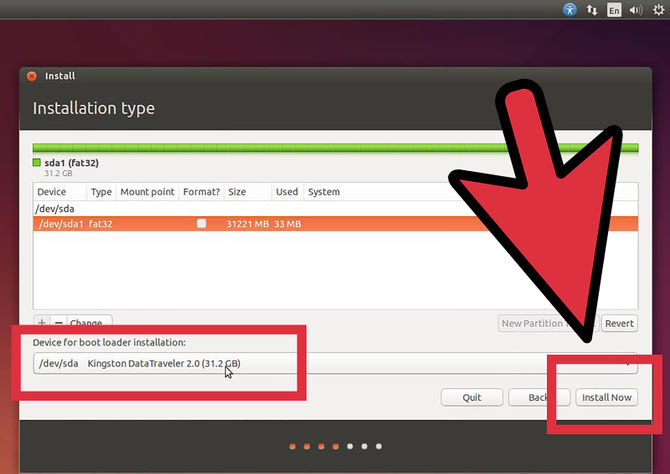Close the Install window

coord(32,76)
